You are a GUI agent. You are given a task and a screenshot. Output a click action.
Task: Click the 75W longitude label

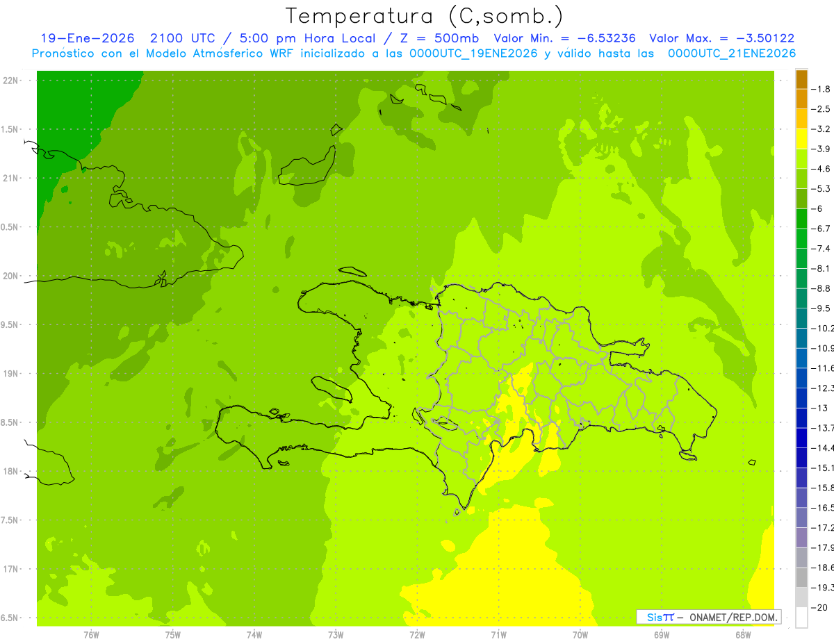[172, 634]
